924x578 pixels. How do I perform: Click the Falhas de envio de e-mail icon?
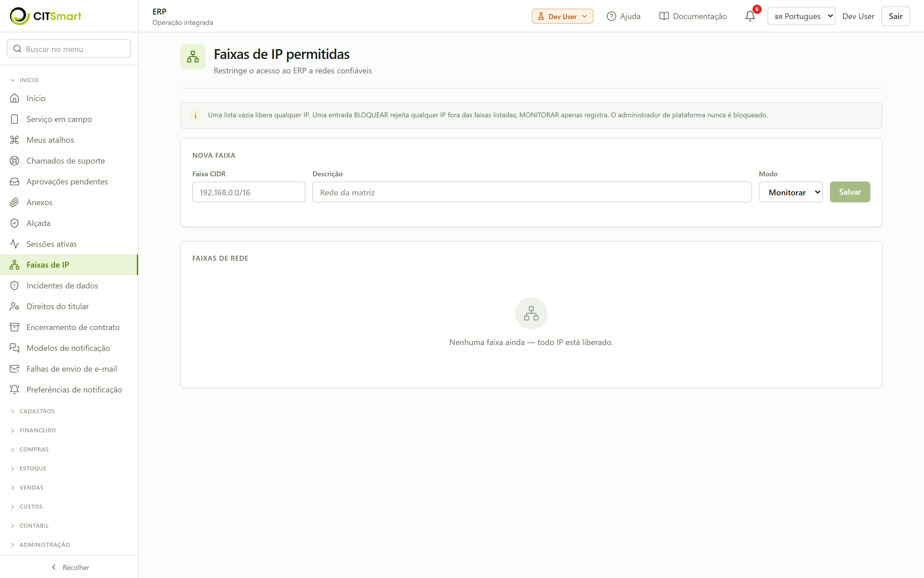pyautogui.click(x=14, y=369)
